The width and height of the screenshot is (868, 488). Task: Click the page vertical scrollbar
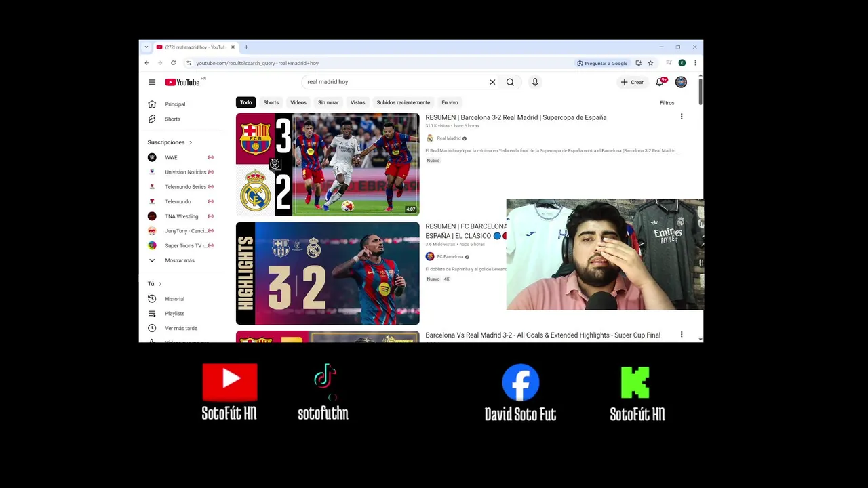point(701,91)
